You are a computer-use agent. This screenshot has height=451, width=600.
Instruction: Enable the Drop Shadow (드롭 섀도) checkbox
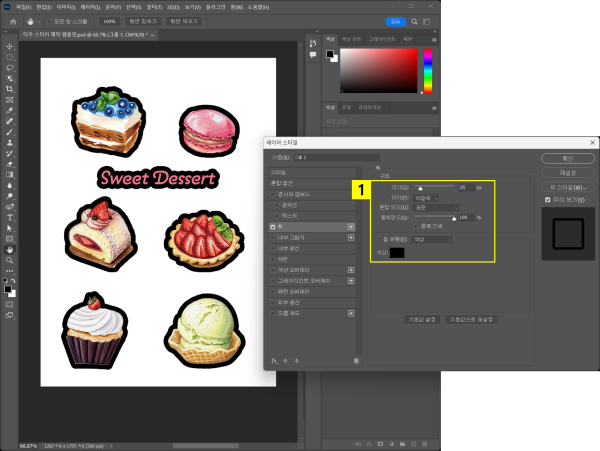tap(273, 313)
